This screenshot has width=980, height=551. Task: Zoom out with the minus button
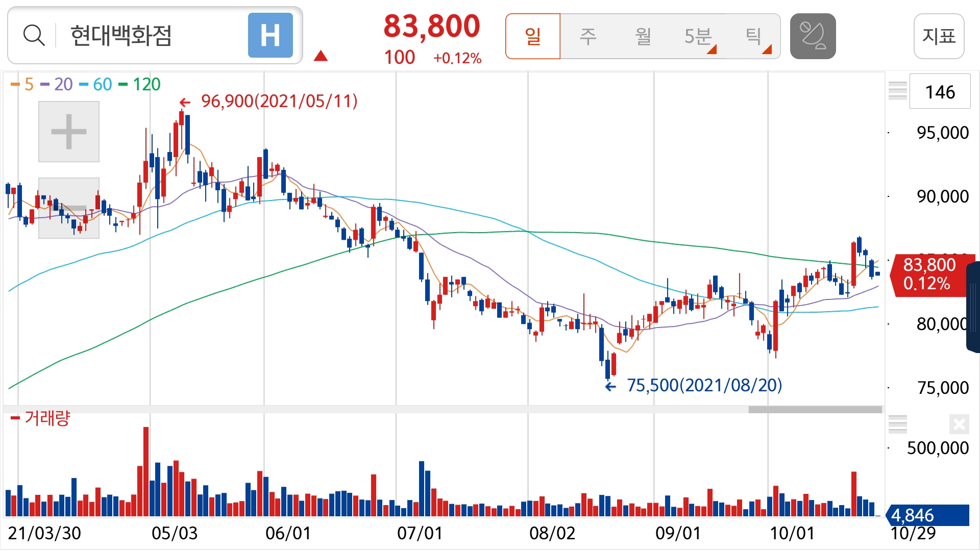click(x=69, y=208)
